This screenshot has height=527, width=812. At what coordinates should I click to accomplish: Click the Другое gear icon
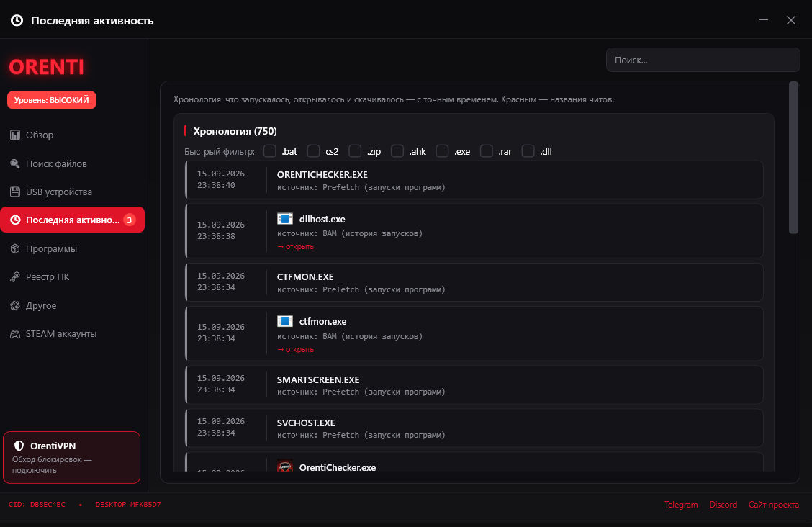[x=15, y=305]
